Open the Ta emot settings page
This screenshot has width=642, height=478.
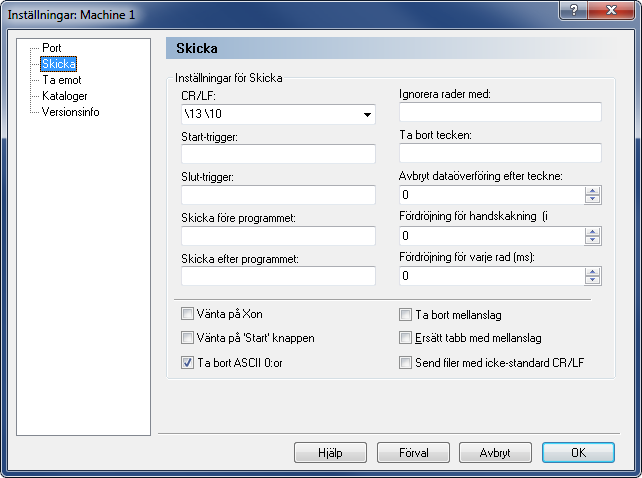pos(62,80)
